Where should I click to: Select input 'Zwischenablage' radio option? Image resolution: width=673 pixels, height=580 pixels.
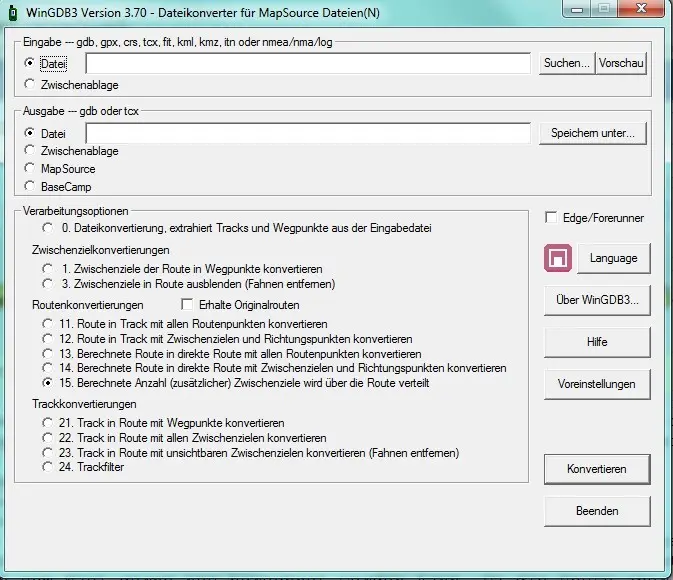[x=29, y=84]
